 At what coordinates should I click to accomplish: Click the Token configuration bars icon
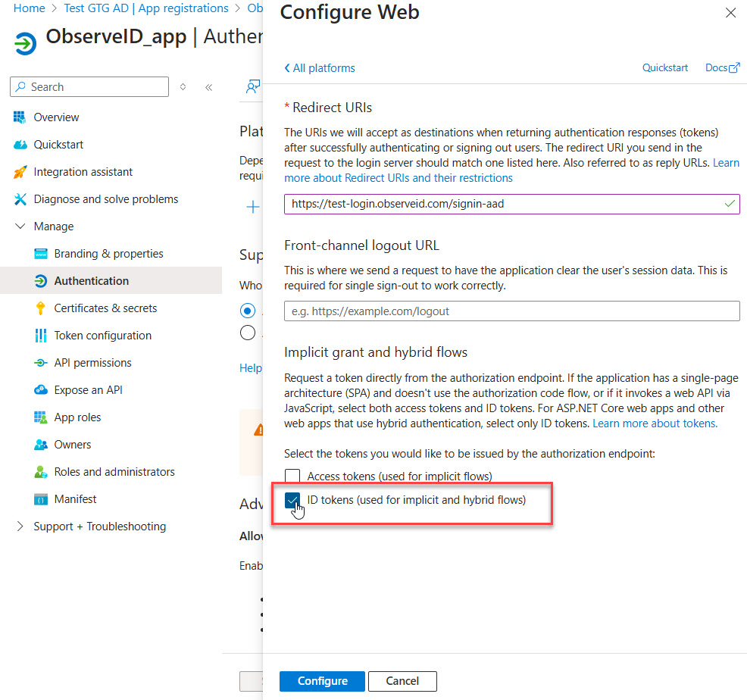point(40,336)
